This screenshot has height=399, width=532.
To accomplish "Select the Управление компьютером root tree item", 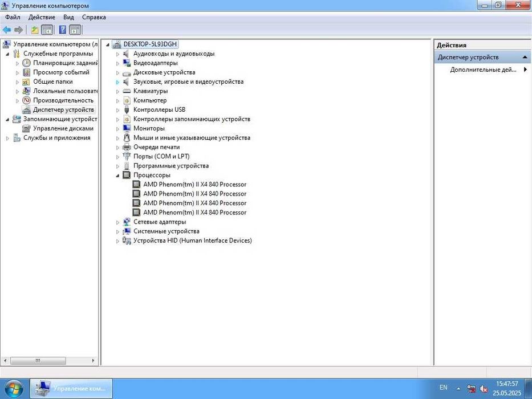I will [x=55, y=44].
